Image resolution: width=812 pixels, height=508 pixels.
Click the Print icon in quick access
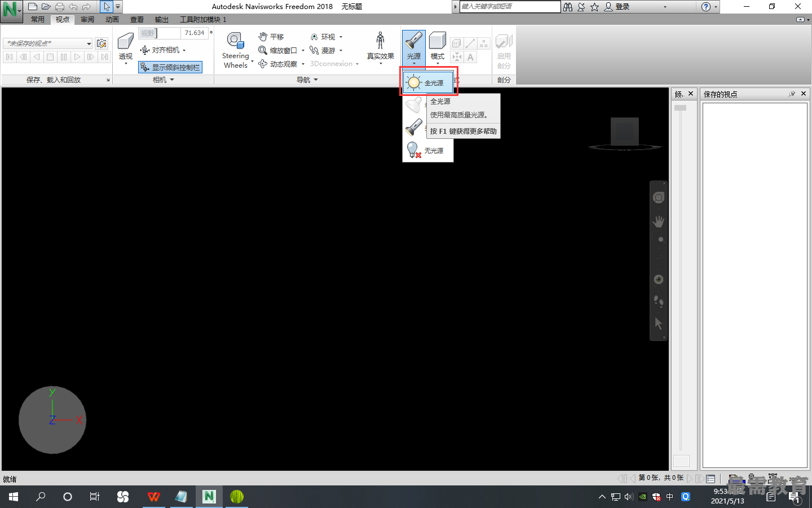[60, 7]
